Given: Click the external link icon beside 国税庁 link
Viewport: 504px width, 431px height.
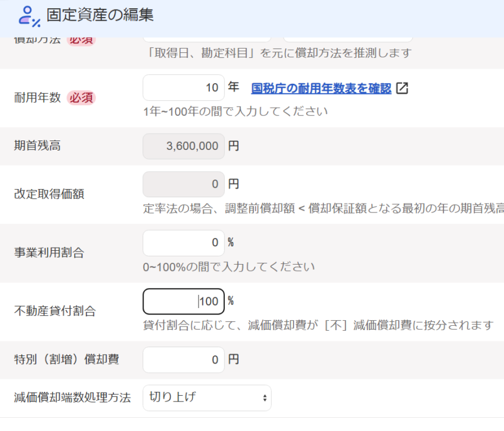Looking at the screenshot, I should pyautogui.click(x=402, y=88).
